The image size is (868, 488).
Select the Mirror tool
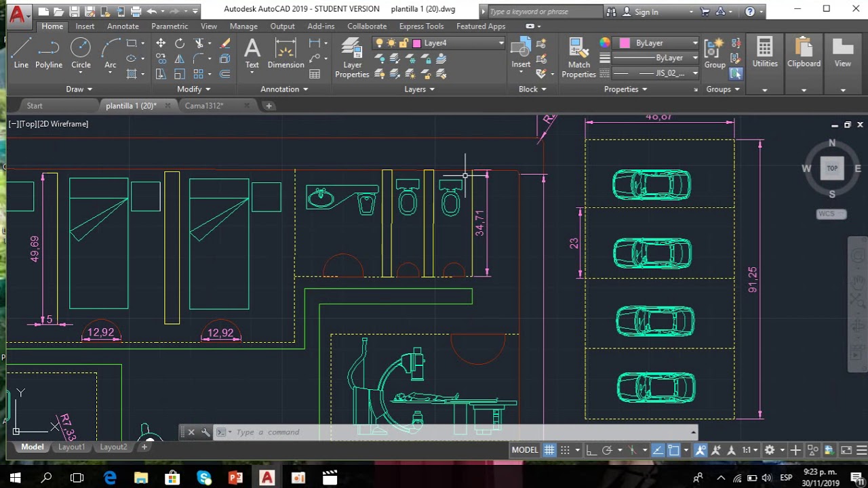click(180, 58)
